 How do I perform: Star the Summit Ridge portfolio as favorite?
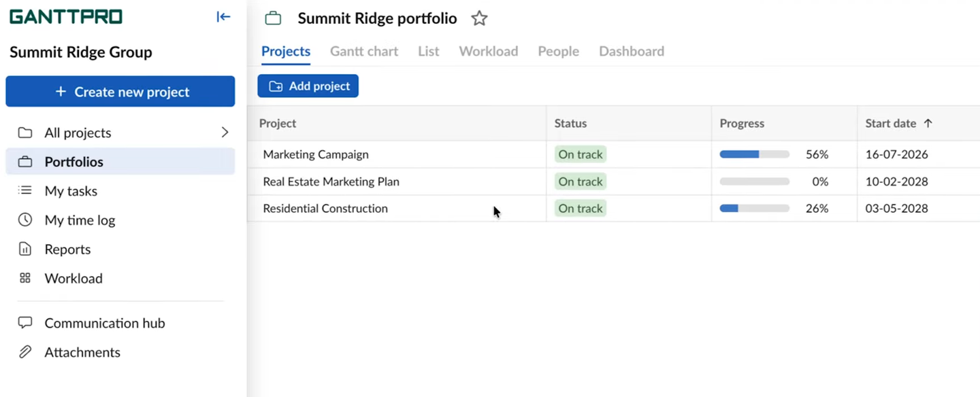[x=479, y=18]
